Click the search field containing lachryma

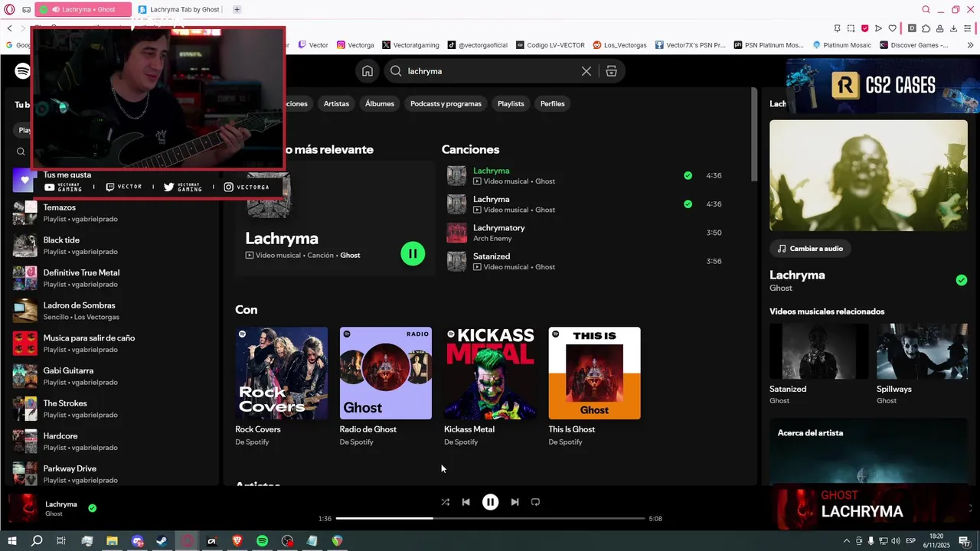point(490,71)
